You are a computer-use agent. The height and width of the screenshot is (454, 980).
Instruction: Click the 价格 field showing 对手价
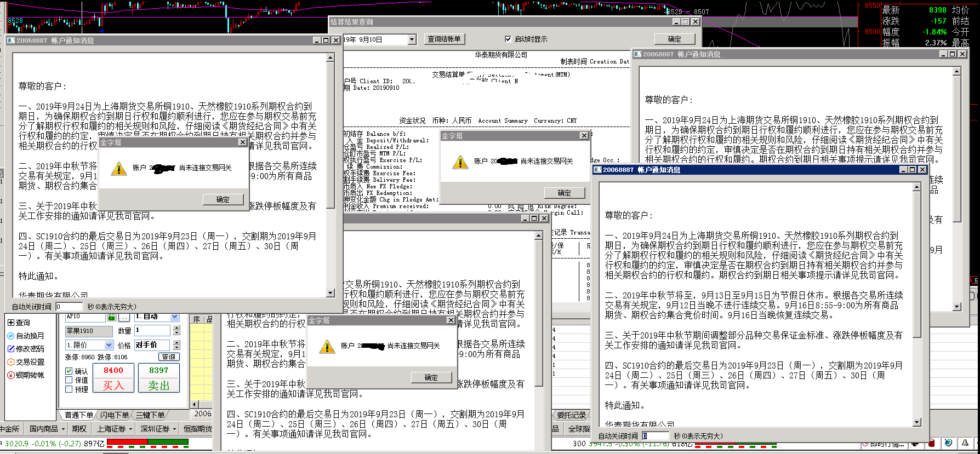153,345
